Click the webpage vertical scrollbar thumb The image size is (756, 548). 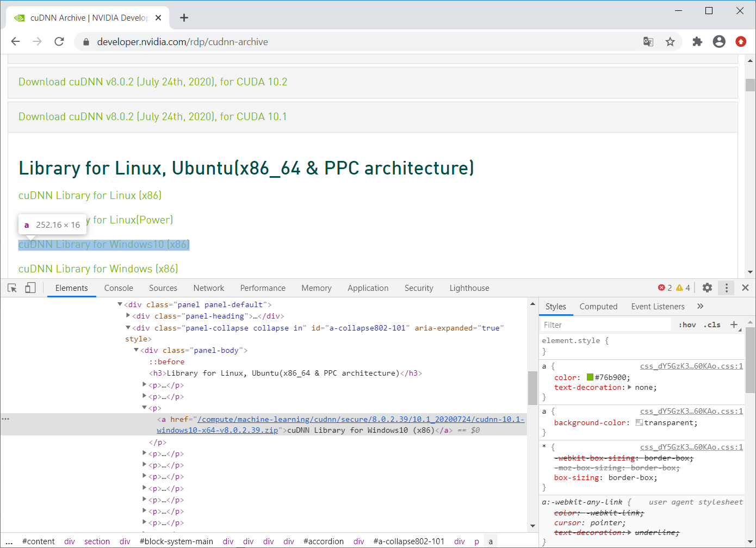click(751, 85)
